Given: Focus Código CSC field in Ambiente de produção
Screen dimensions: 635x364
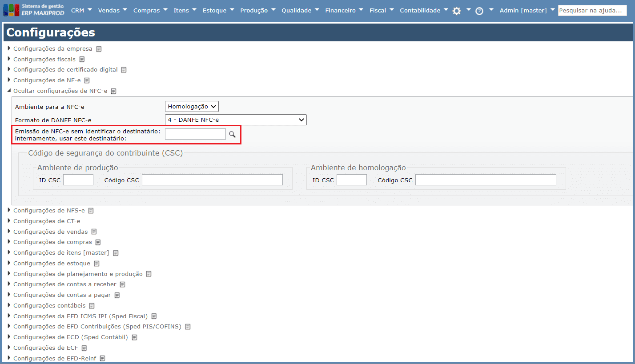Looking at the screenshot, I should tap(212, 180).
